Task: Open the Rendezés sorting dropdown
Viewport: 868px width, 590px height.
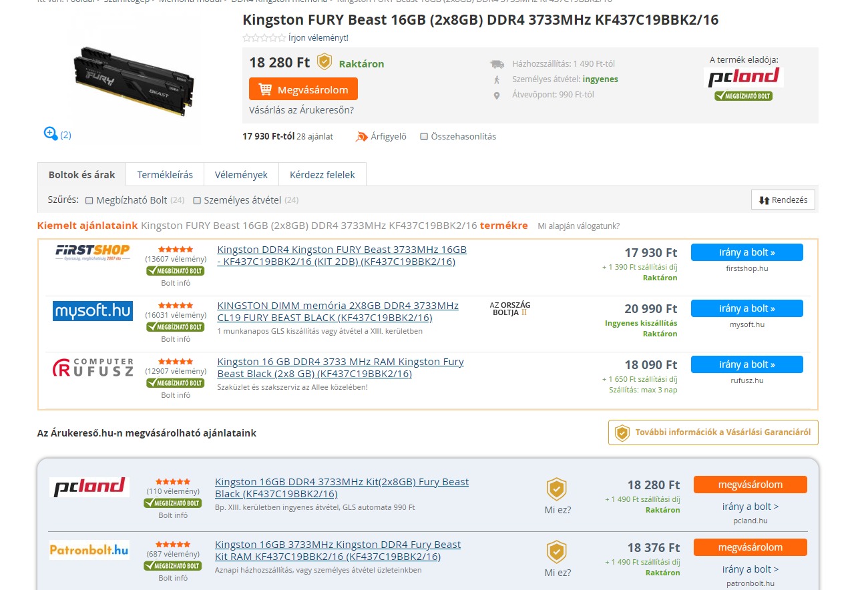Action: [x=783, y=200]
